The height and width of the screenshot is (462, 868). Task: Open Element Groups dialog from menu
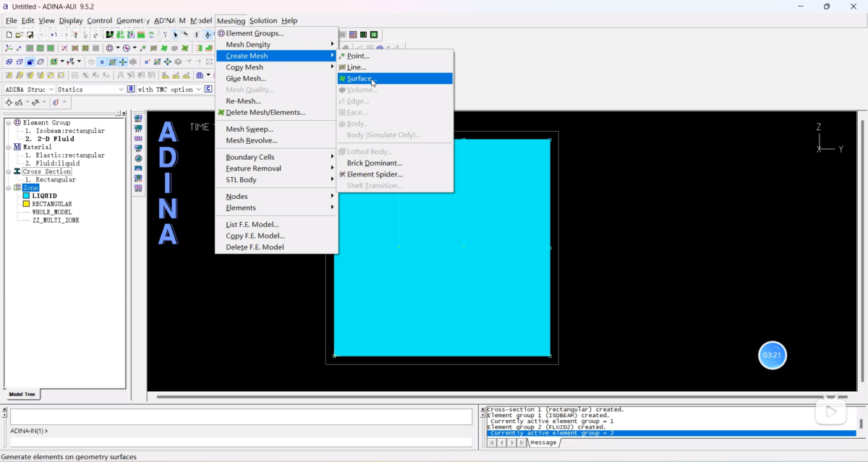[x=277, y=33]
